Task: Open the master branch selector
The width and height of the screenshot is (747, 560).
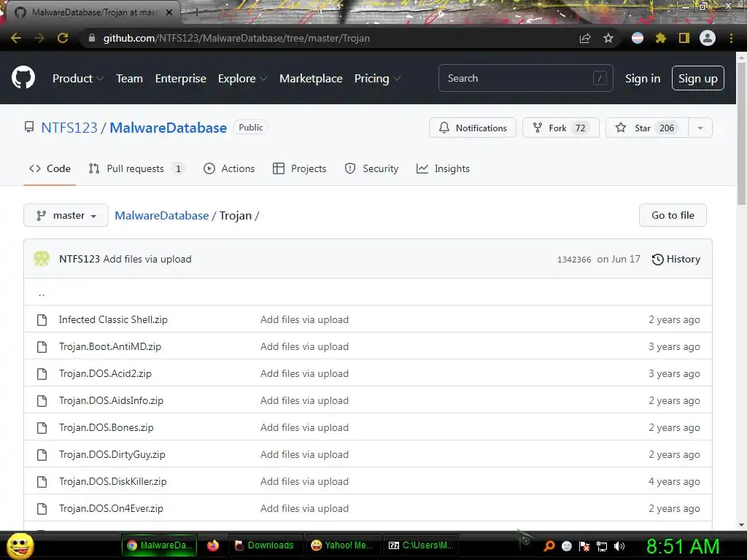Action: (x=66, y=215)
